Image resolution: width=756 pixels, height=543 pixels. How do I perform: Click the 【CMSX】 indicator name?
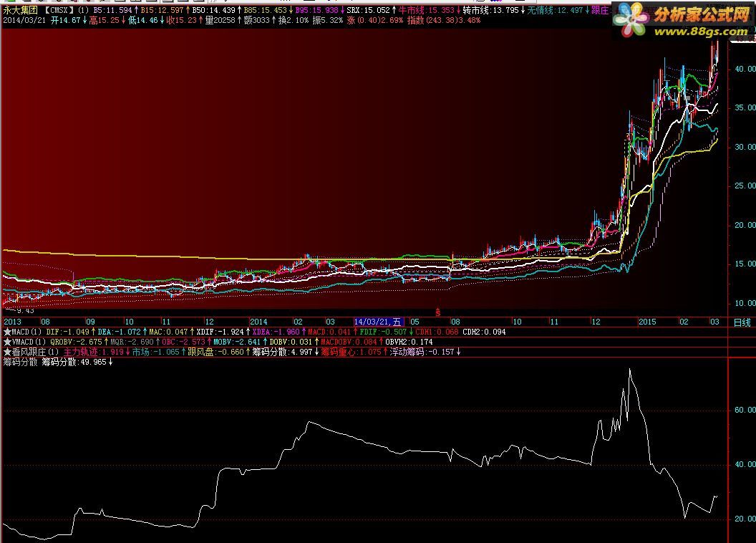[59, 10]
